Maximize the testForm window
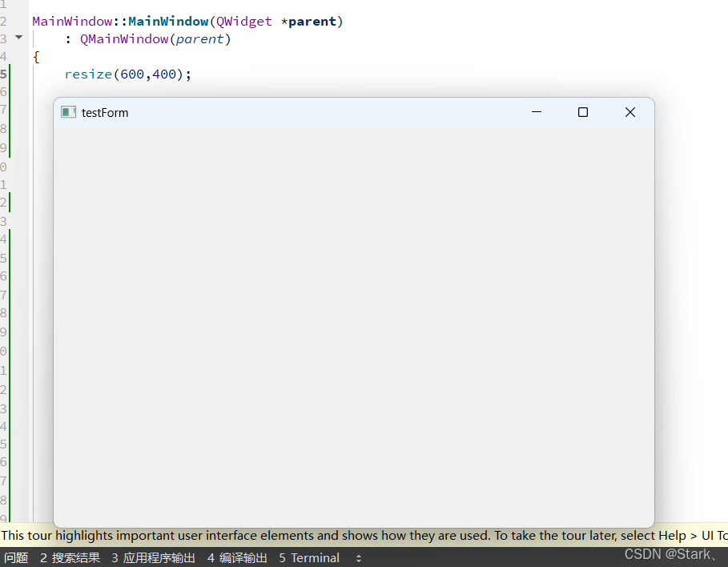Image resolution: width=728 pixels, height=567 pixels. tap(583, 112)
